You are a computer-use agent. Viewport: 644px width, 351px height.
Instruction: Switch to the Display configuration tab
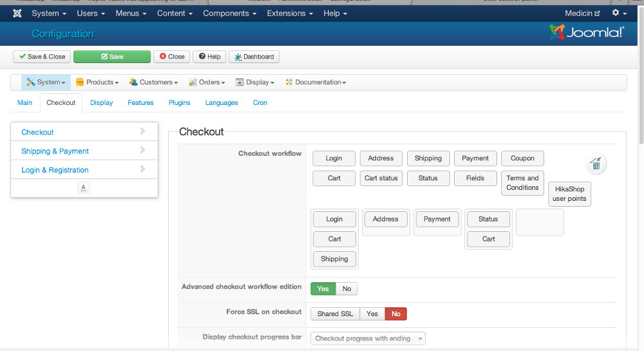[102, 102]
